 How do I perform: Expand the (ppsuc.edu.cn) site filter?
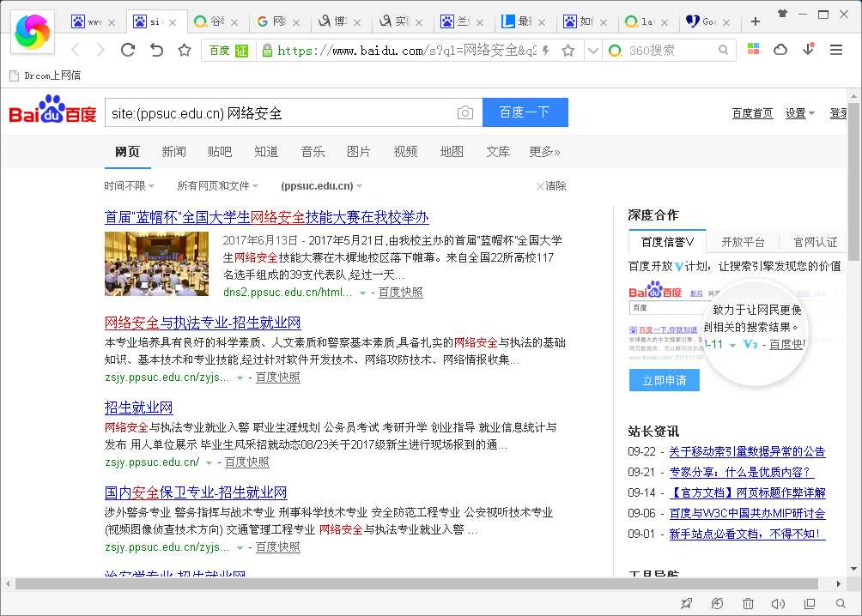(x=322, y=185)
